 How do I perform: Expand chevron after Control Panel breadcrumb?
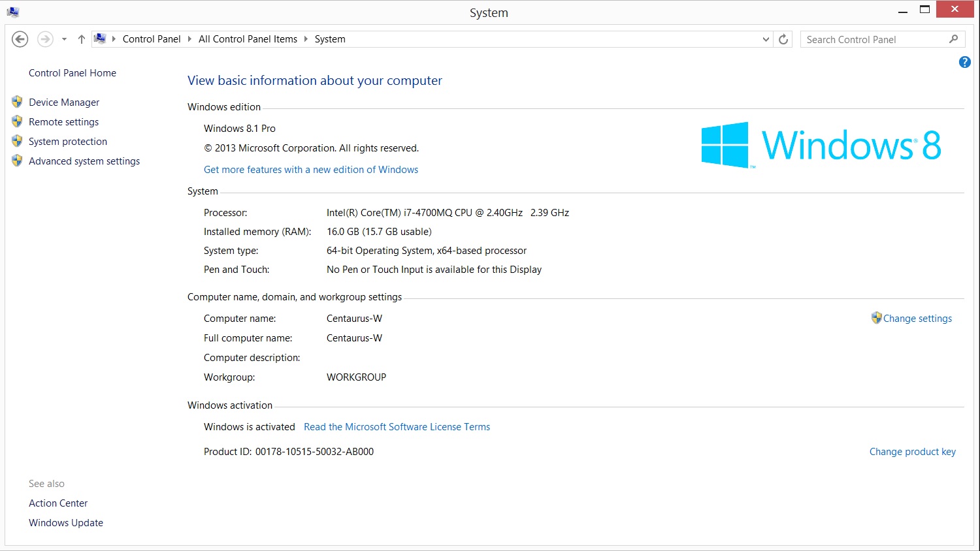189,39
